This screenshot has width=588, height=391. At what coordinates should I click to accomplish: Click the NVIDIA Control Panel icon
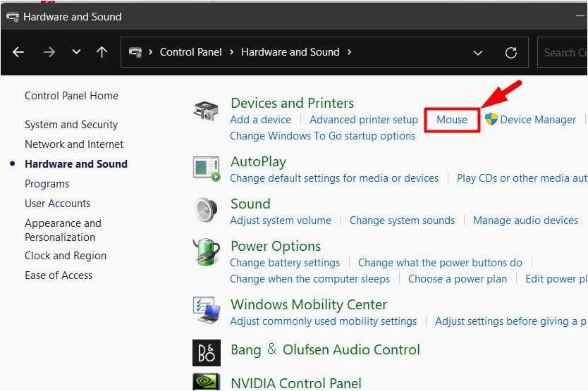coord(207,382)
